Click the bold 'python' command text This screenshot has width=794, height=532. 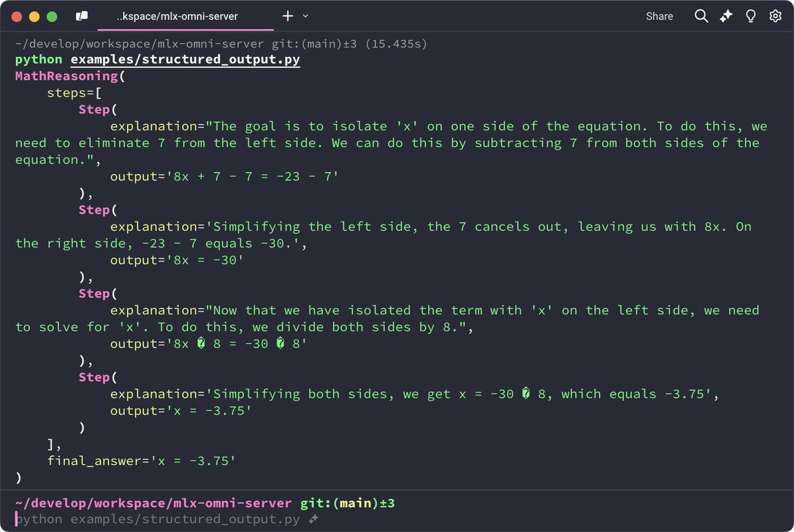click(x=39, y=60)
